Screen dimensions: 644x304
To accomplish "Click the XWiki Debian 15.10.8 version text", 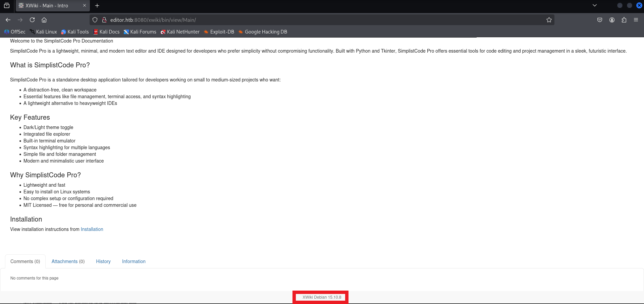I will pos(322,297).
